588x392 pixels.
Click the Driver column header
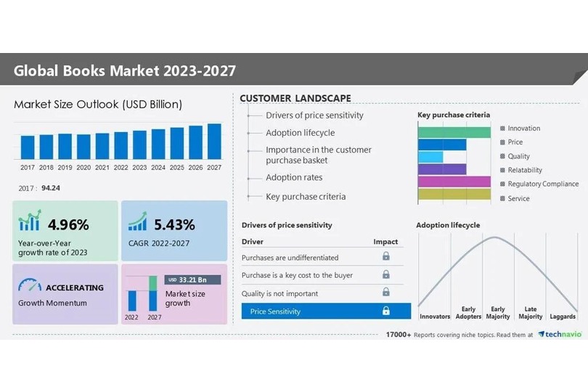pyautogui.click(x=253, y=242)
